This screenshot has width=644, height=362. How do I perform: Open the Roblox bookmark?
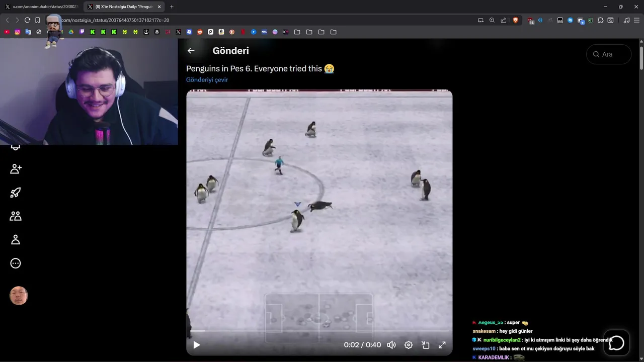pyautogui.click(x=189, y=32)
